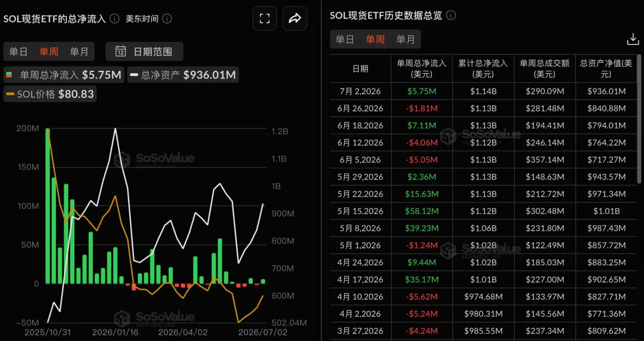Switch chart to 单月 view
Screen dimensions: 644x341
click(79, 51)
